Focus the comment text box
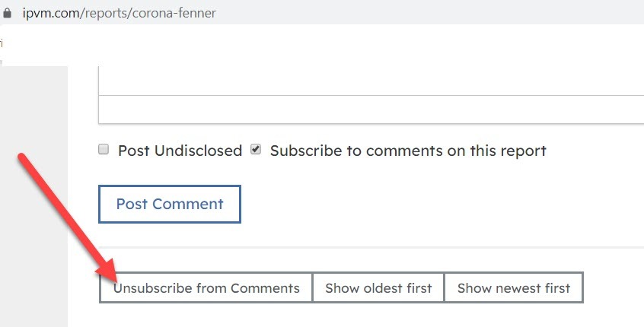Image resolution: width=644 pixels, height=327 pixels. [x=371, y=81]
